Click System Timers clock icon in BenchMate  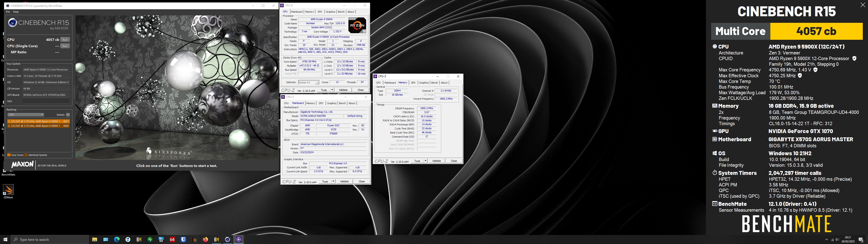pyautogui.click(x=715, y=173)
